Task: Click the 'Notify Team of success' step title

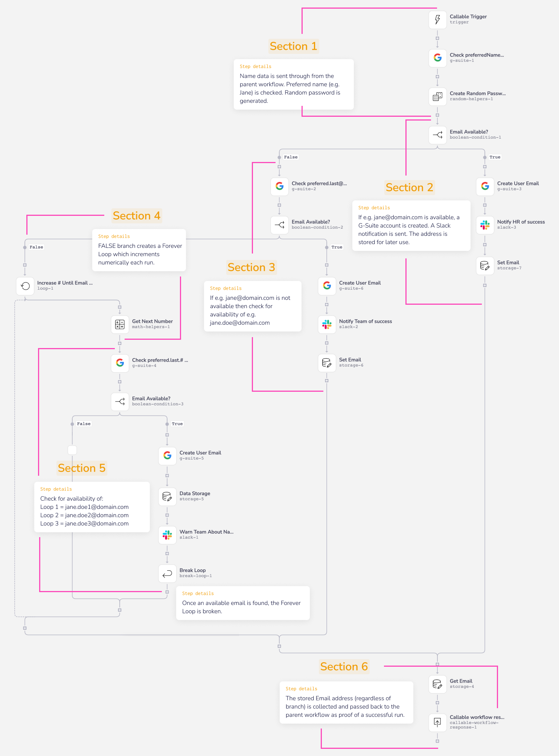Action: (366, 321)
